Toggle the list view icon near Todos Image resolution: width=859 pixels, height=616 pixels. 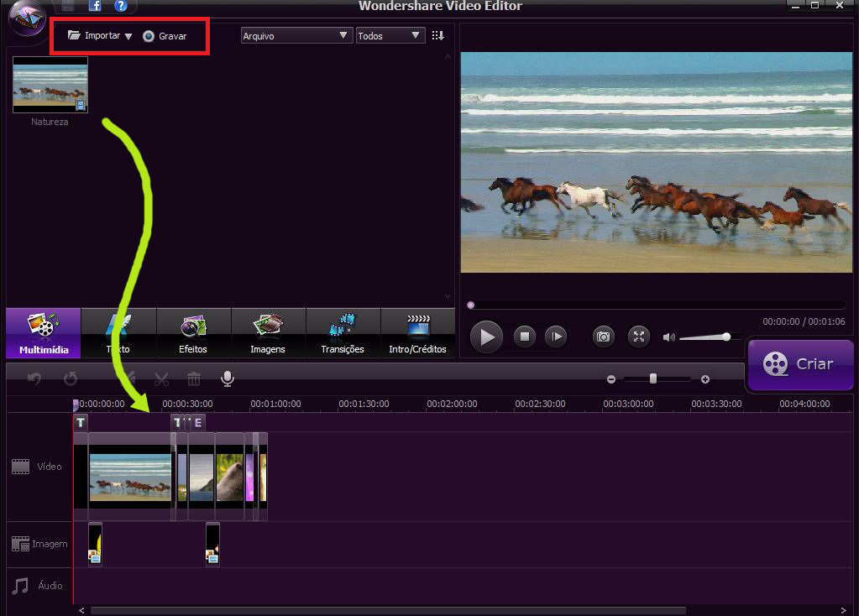(x=437, y=36)
